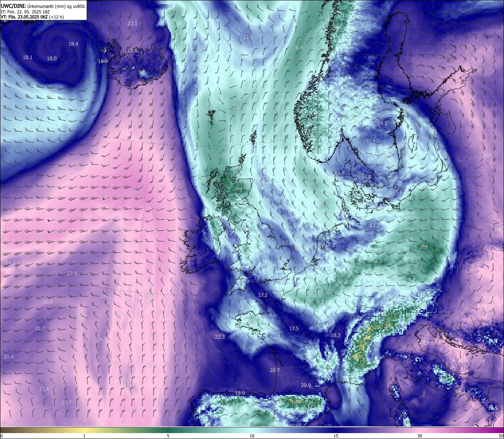Click the 14.5 value label over Sweden
This screenshot has height=439, width=504.
(382, 123)
